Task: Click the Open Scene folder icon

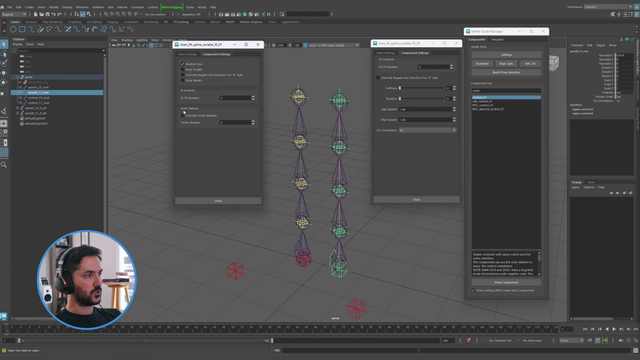Action: pyautogui.click(x=42, y=14)
